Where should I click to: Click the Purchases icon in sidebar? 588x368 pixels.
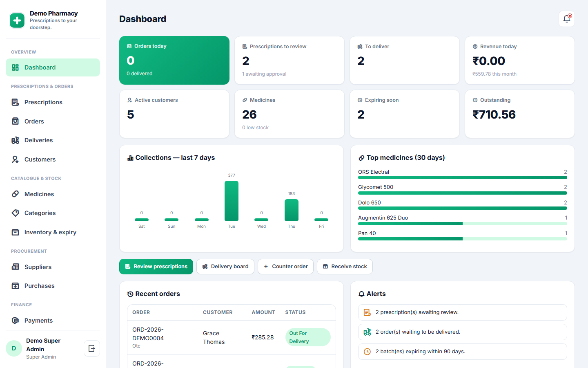coord(15,286)
